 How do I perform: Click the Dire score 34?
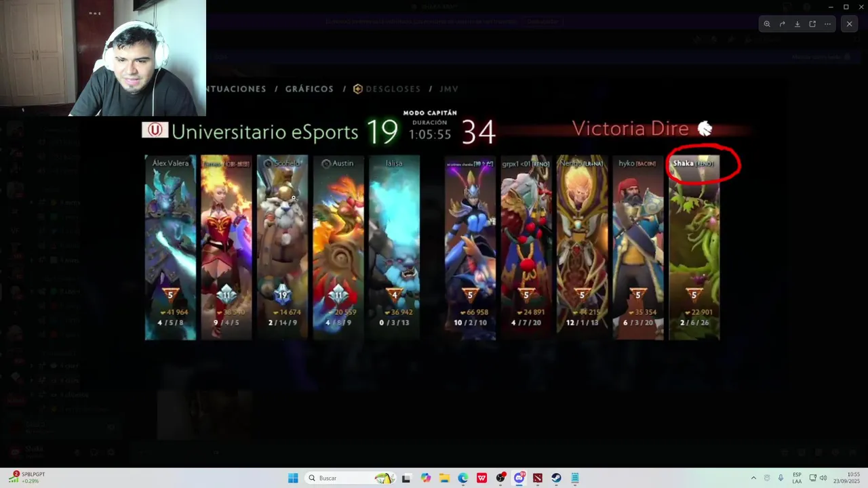pyautogui.click(x=479, y=132)
